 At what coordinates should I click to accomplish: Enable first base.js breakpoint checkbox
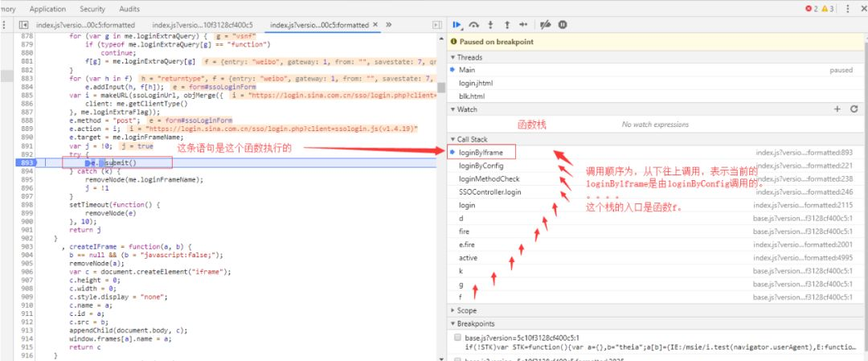pyautogui.click(x=457, y=338)
